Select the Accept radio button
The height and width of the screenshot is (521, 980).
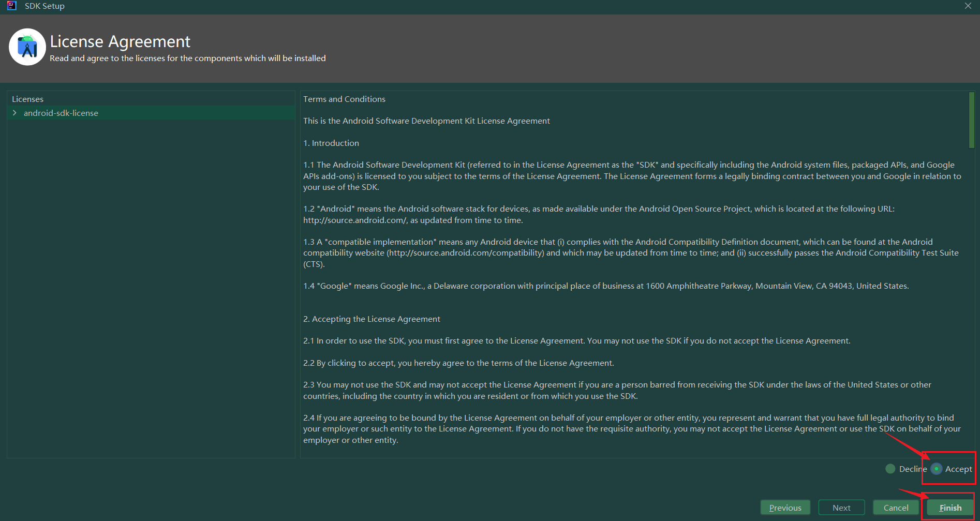coord(937,469)
